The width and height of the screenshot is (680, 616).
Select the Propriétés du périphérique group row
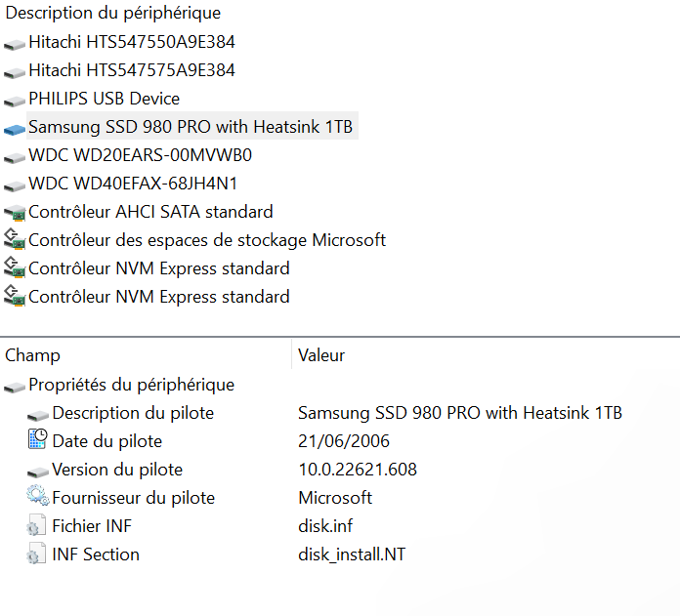131,385
